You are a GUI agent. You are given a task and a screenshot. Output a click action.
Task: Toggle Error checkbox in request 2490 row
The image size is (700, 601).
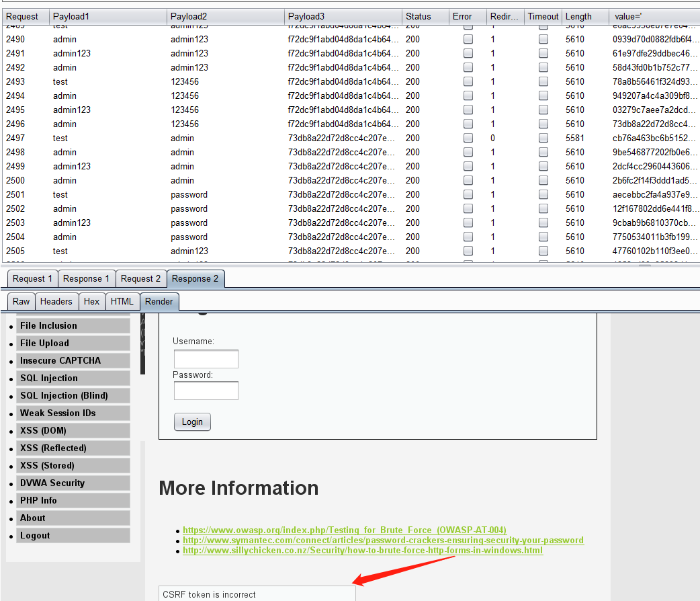coord(468,39)
